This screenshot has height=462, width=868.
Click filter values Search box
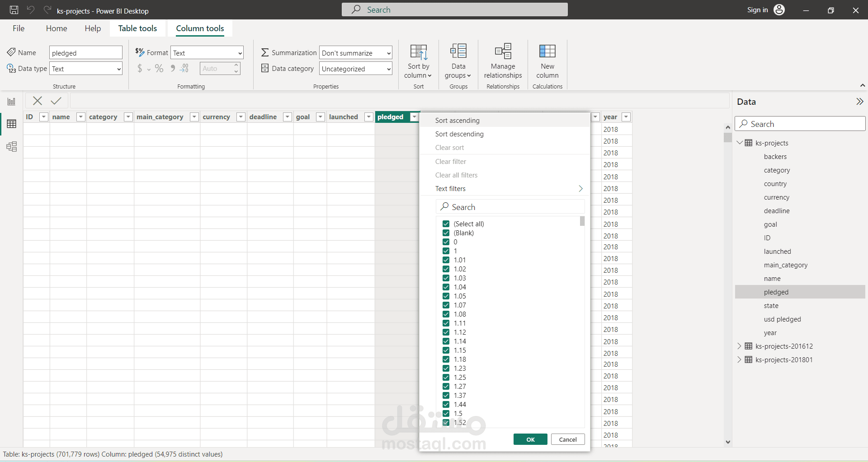click(510, 207)
